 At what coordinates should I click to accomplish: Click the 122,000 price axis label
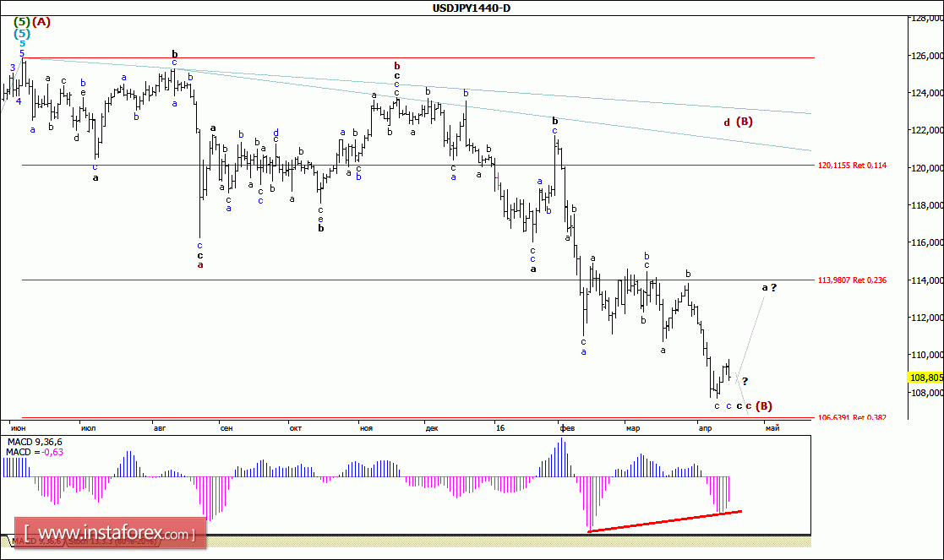[928, 131]
